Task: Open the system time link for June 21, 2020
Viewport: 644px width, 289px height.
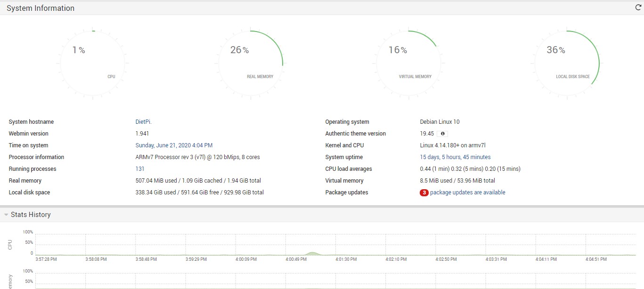Action: 174,145
